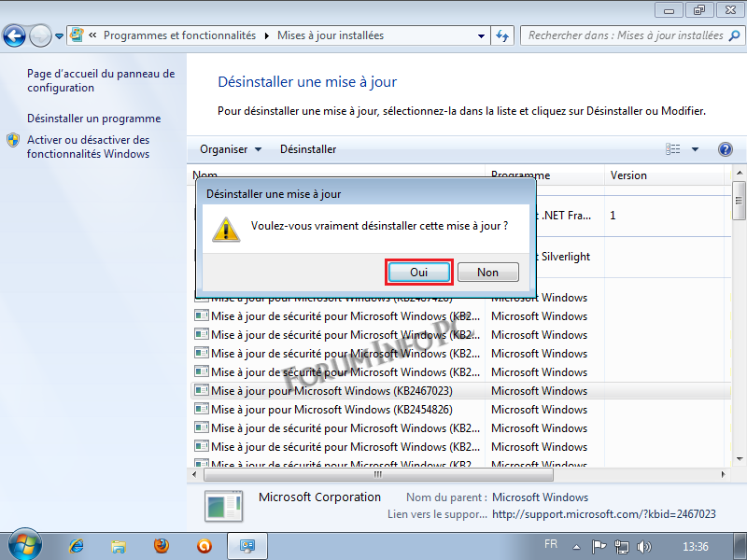Screen dimensions: 747x560
Task: Click the update thumbnail in details pane
Action: [223, 506]
